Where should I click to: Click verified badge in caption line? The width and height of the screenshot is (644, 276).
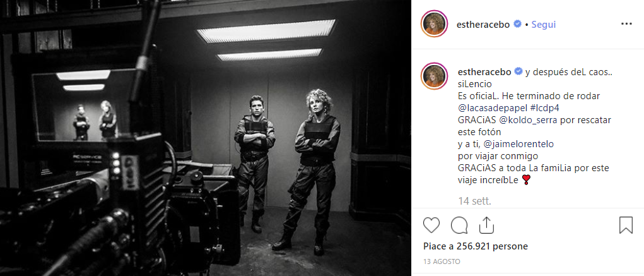(517, 72)
